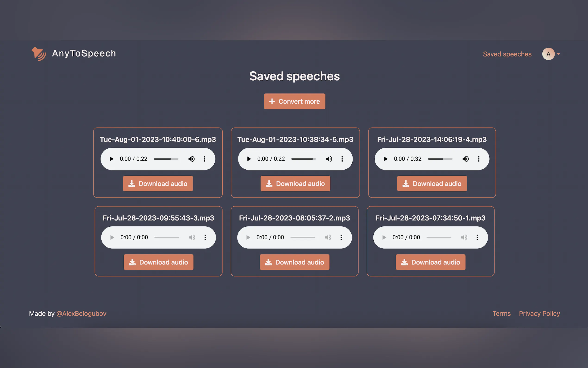Mute the Fri-Jul-28-2023-07:34:50-1.mp3 player
This screenshot has height=368, width=588.
coord(464,237)
